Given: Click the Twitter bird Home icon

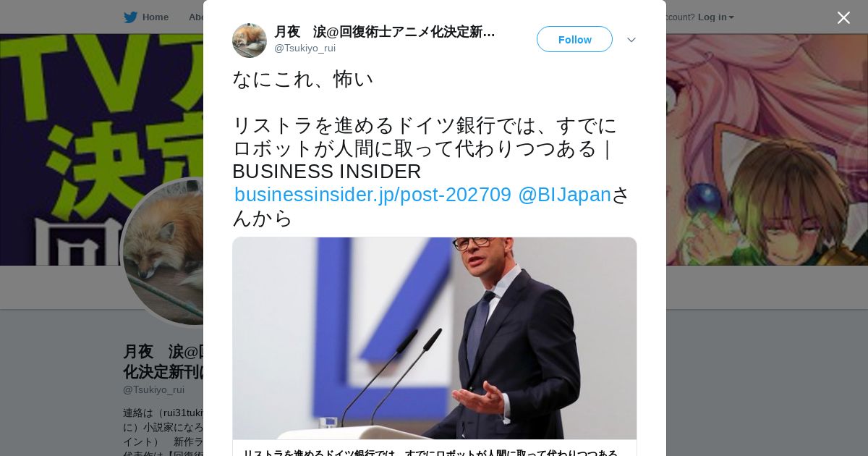Looking at the screenshot, I should (x=130, y=17).
